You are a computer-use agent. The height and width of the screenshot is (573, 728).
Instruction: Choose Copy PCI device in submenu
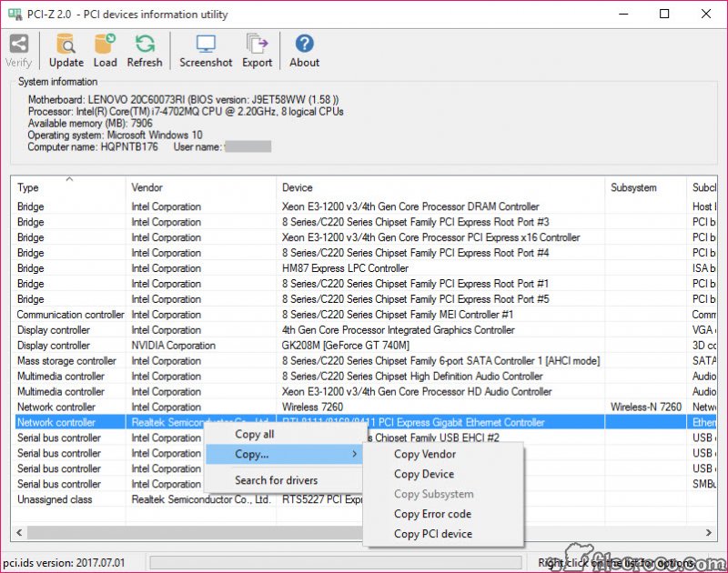[x=443, y=534]
